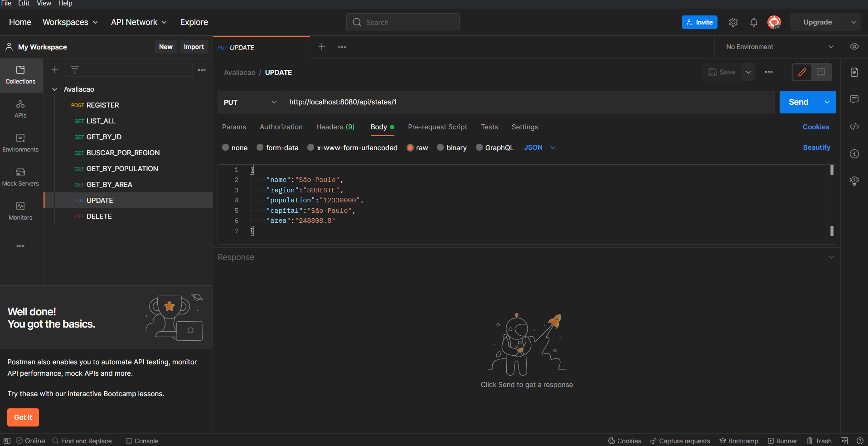Open the Console from the status bar
Screen dimensions: 868x446
tap(142, 441)
